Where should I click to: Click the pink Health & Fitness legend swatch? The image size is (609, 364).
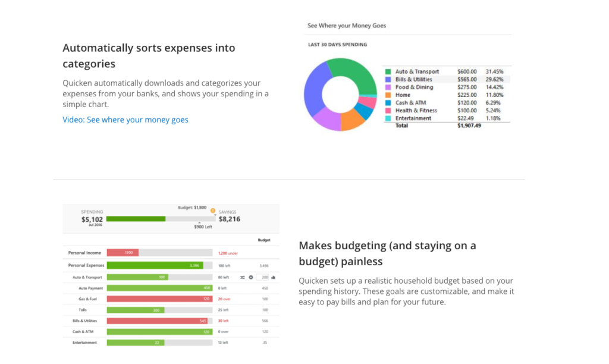click(x=388, y=110)
